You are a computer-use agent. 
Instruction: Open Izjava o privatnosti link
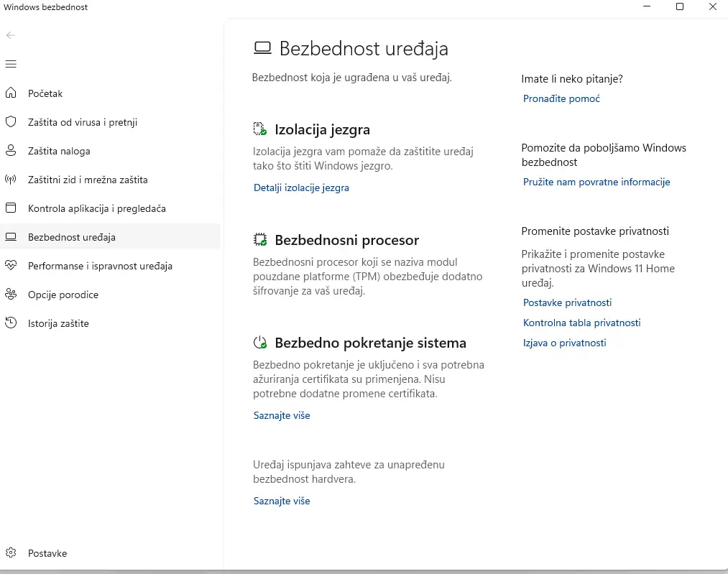564,343
